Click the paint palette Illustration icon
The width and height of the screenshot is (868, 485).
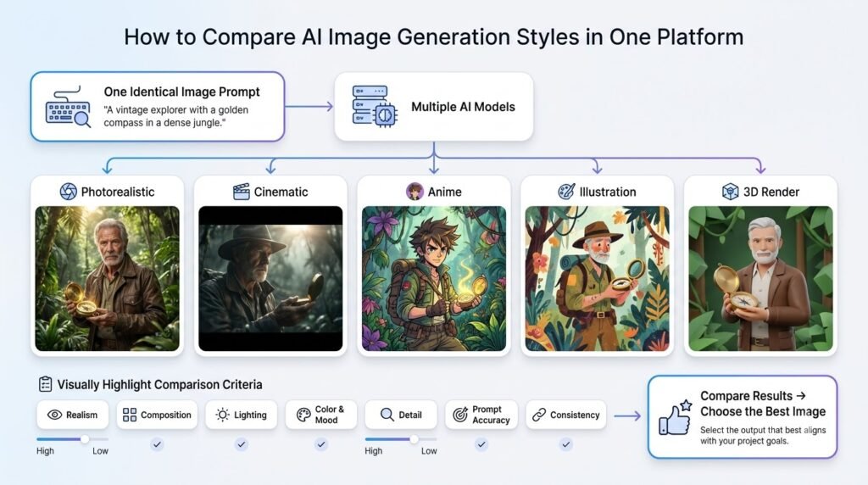coord(566,192)
